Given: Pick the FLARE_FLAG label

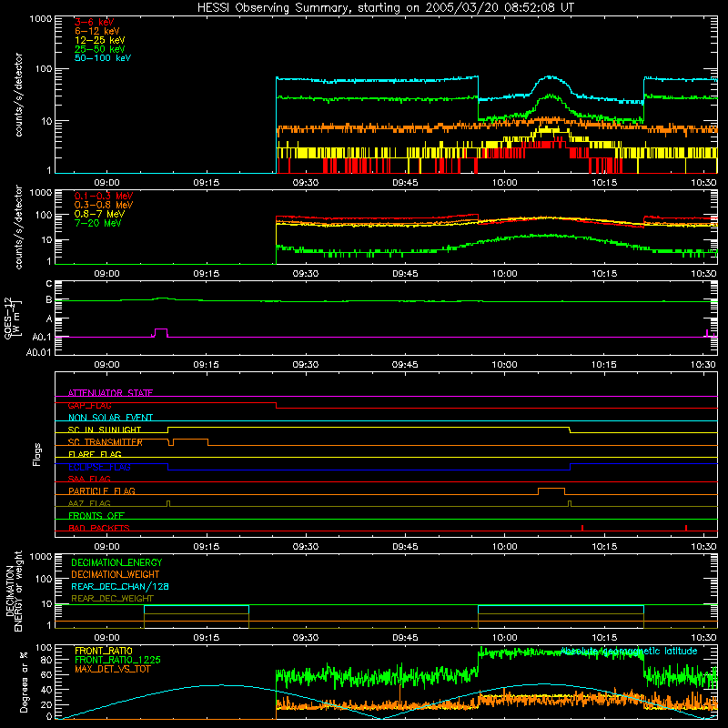Looking at the screenshot, I should (x=95, y=454).
